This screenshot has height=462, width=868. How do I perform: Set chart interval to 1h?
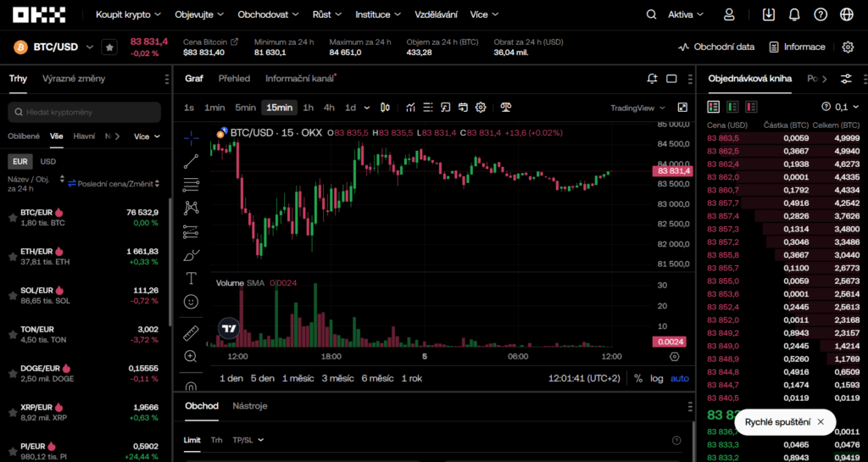308,108
